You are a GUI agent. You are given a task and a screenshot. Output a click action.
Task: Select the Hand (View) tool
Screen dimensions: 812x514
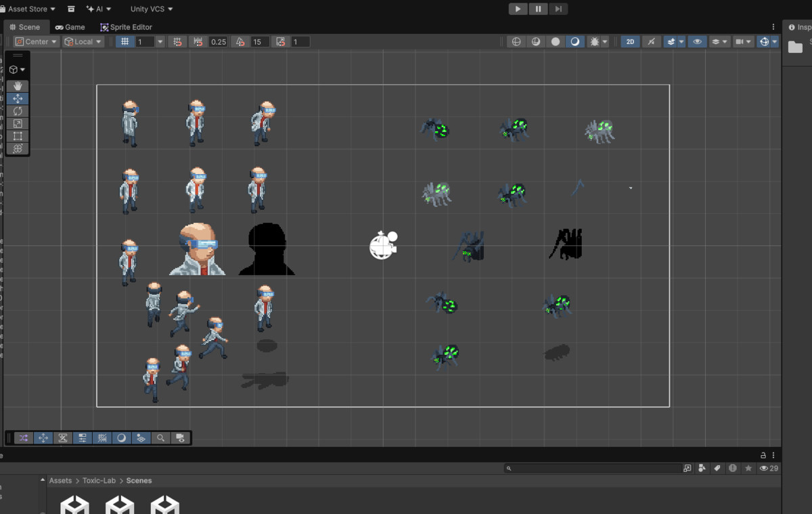[18, 86]
